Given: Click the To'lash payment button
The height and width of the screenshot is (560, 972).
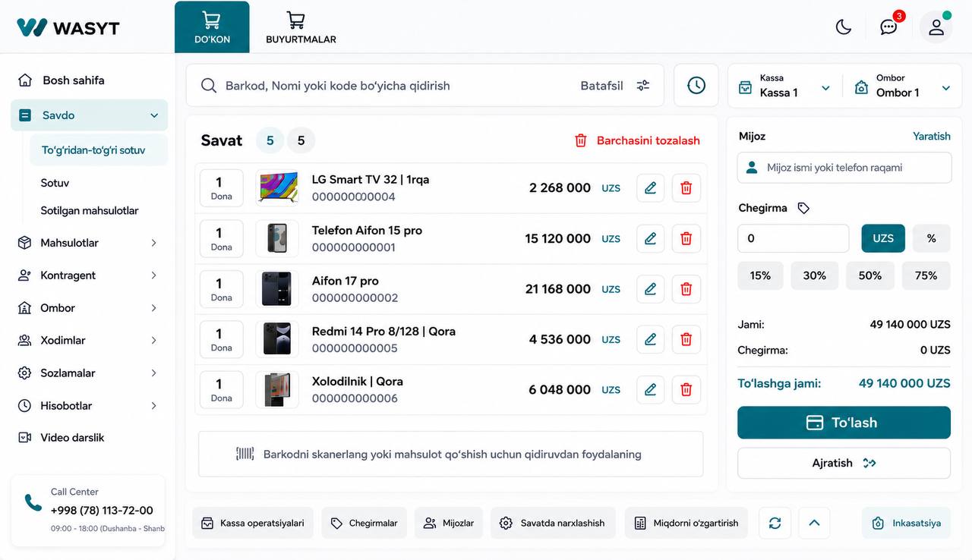Looking at the screenshot, I should [x=844, y=423].
